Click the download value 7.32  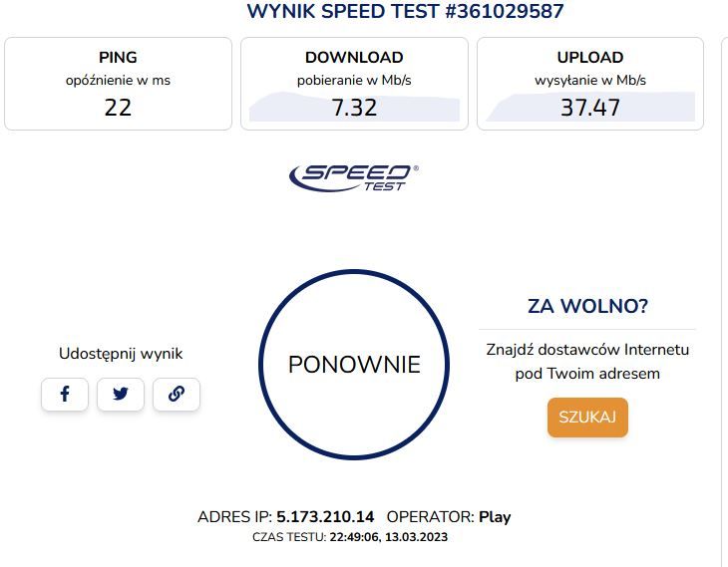coord(354,108)
